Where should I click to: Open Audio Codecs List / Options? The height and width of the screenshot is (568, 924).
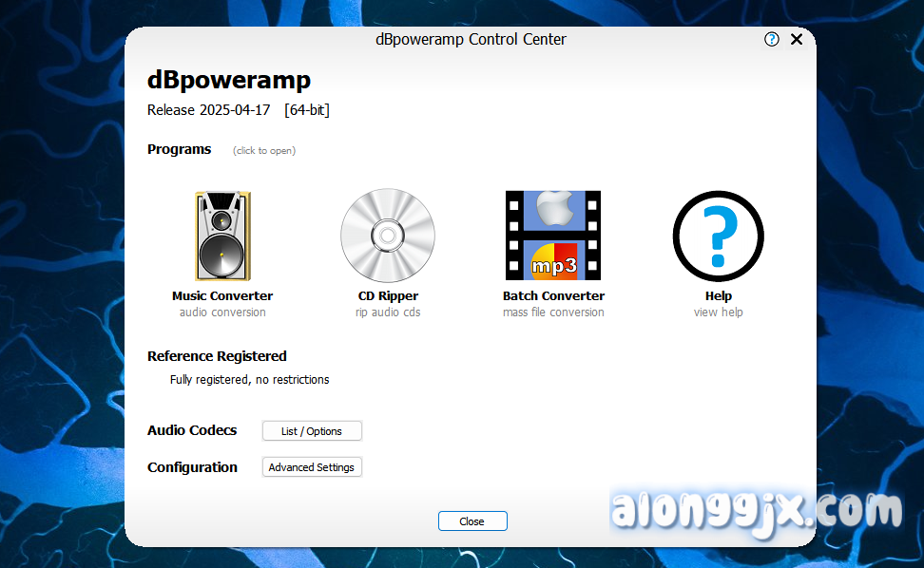tap(312, 431)
